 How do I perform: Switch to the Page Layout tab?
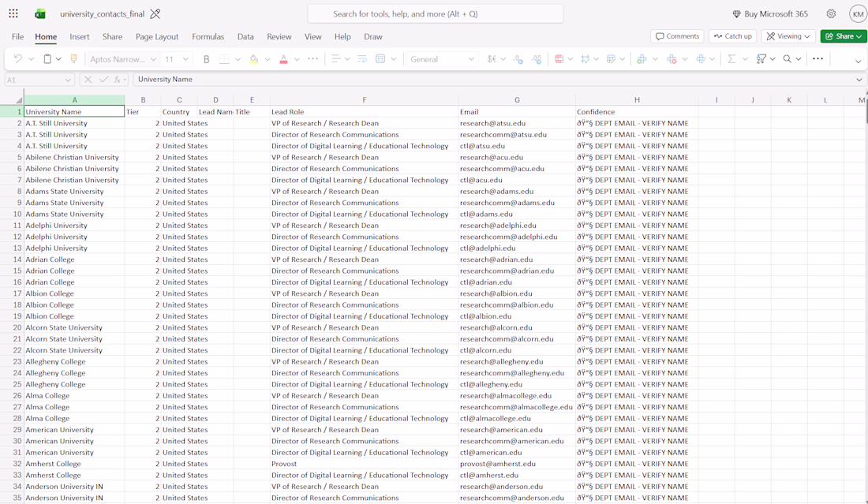coord(157,36)
